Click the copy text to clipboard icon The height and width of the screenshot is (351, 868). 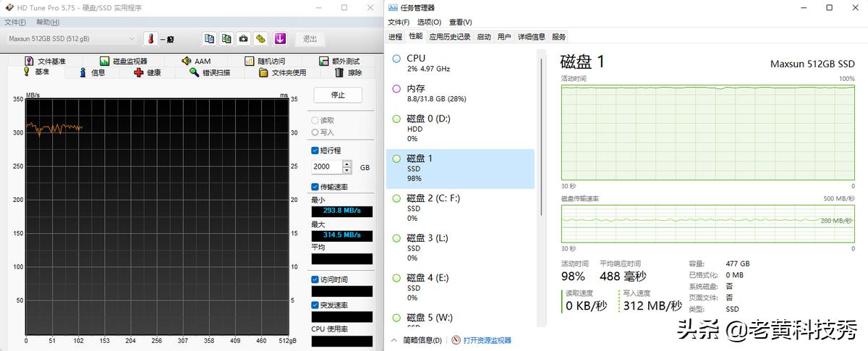point(210,38)
